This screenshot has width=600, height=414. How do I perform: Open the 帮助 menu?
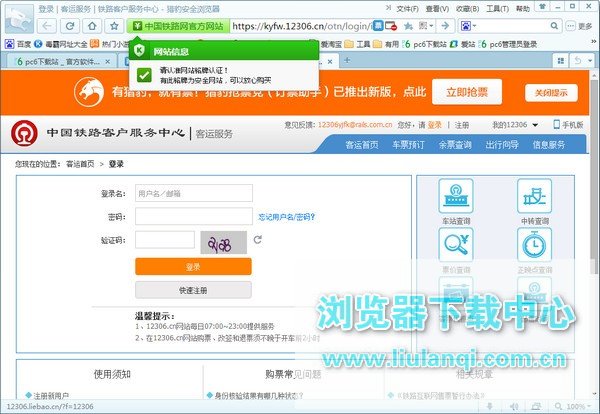pyautogui.click(x=523, y=8)
